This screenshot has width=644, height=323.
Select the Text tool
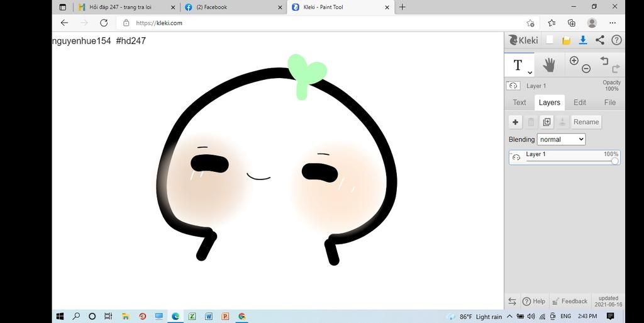coord(519,65)
